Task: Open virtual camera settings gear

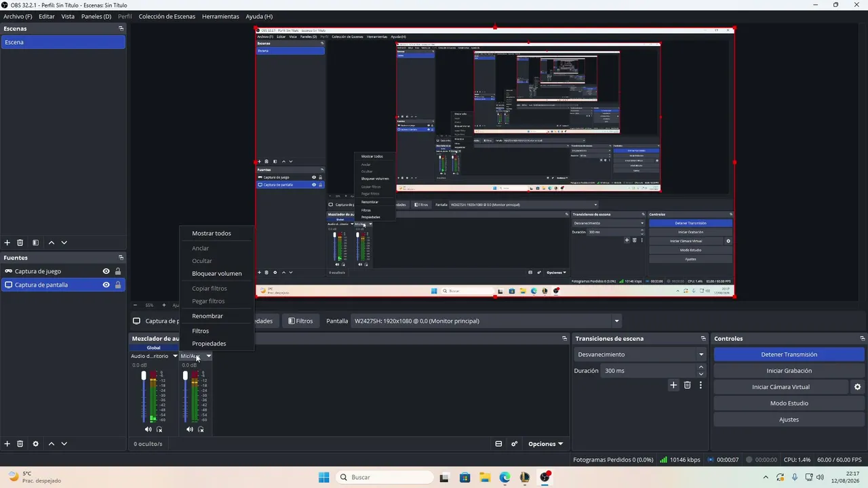Action: tap(857, 387)
